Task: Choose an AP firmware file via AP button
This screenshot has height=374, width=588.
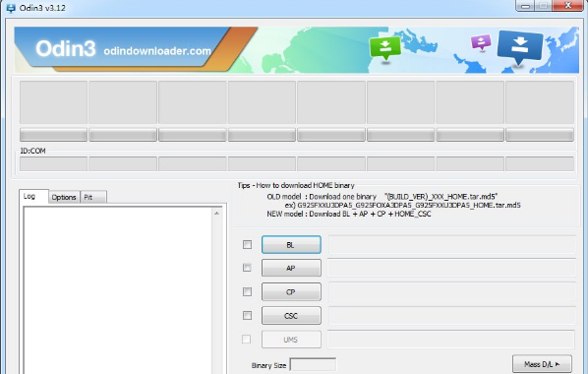Action: [x=291, y=268]
